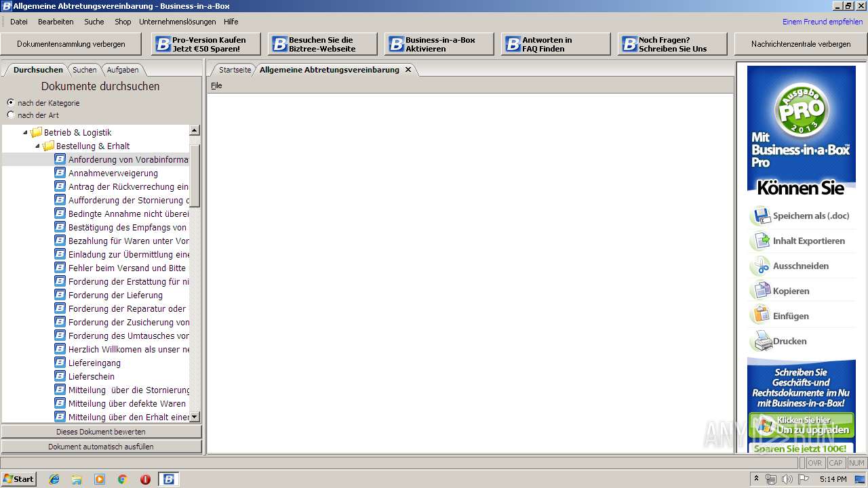
Task: Open the Unternehmenslösungen menu
Action: pos(178,22)
